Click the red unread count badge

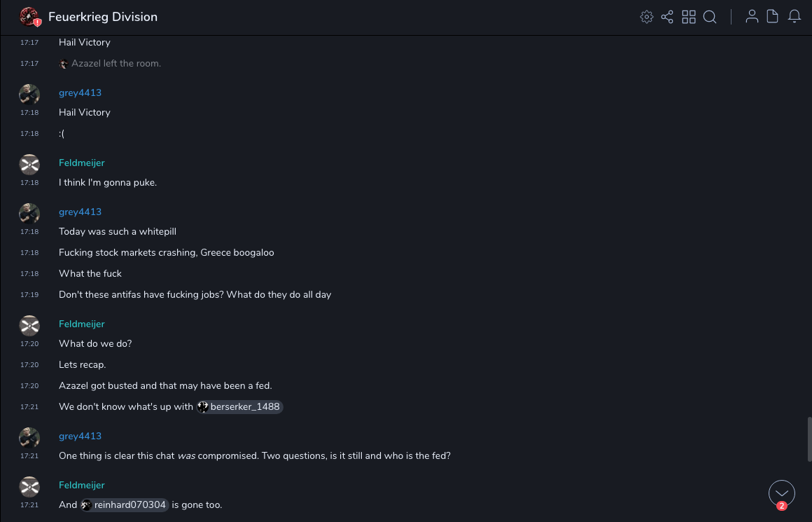(782, 506)
